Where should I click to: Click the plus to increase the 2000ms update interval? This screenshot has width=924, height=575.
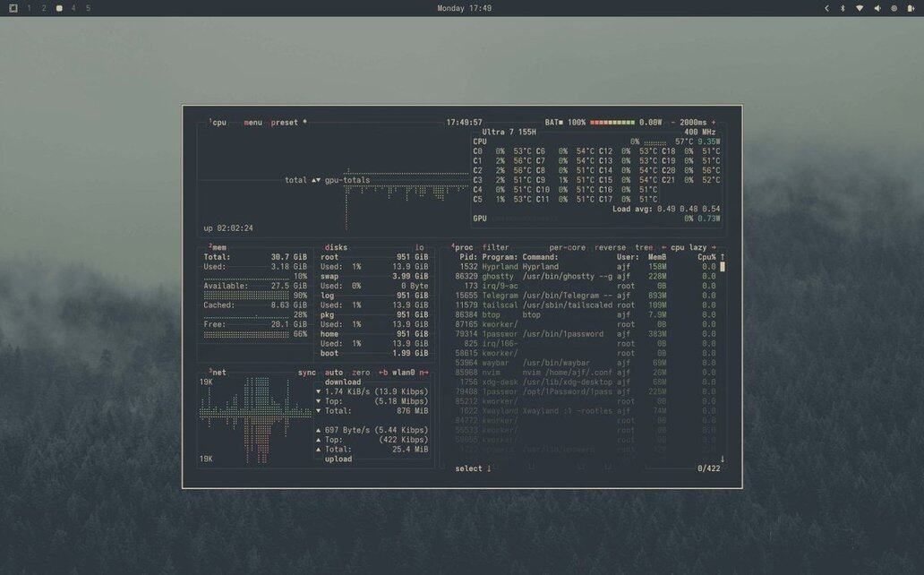point(714,123)
